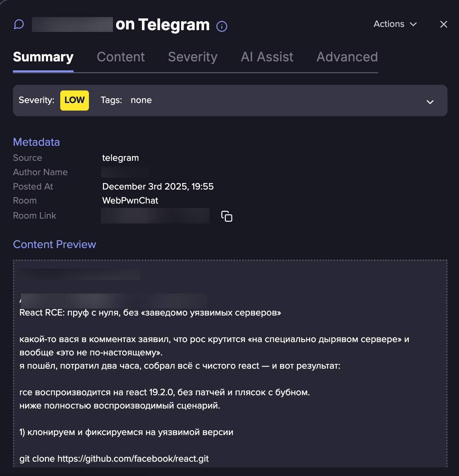Switch to the Content tab
Viewport: 459px width, 476px height.
click(120, 57)
